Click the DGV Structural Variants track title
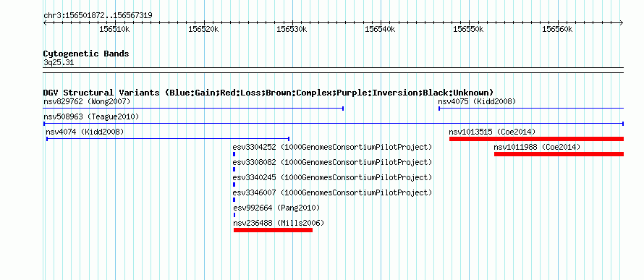Viewport: 644px width, 280px height. [268, 93]
